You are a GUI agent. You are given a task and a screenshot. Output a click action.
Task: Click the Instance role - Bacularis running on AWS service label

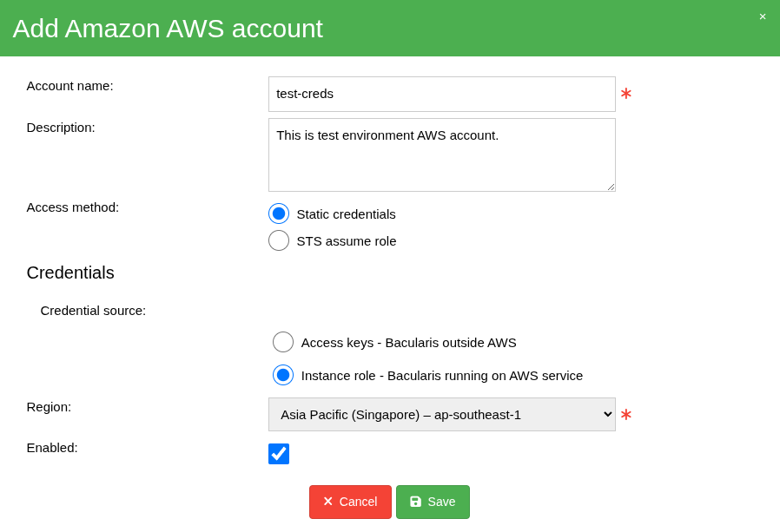[x=442, y=376]
